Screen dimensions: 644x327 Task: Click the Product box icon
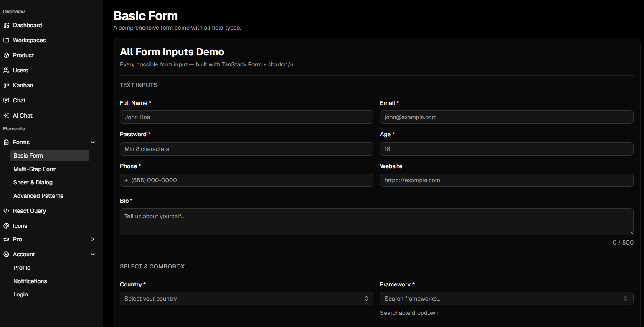pyautogui.click(x=6, y=55)
